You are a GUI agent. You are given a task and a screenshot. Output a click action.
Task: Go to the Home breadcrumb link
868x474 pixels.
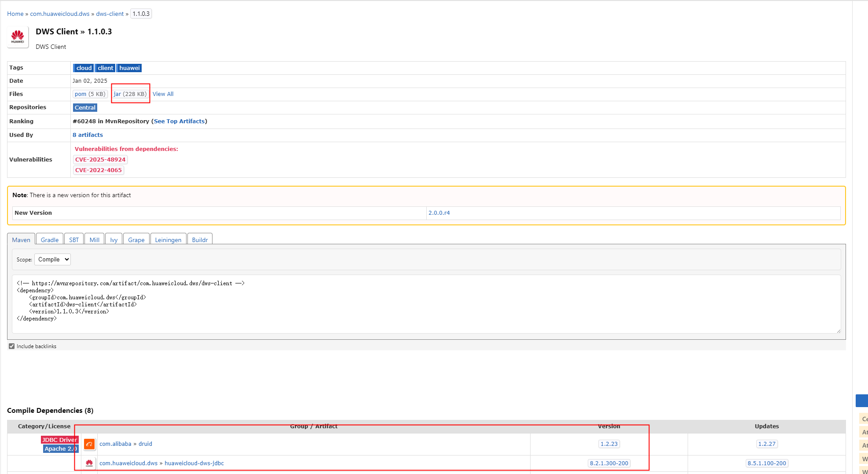(x=15, y=14)
